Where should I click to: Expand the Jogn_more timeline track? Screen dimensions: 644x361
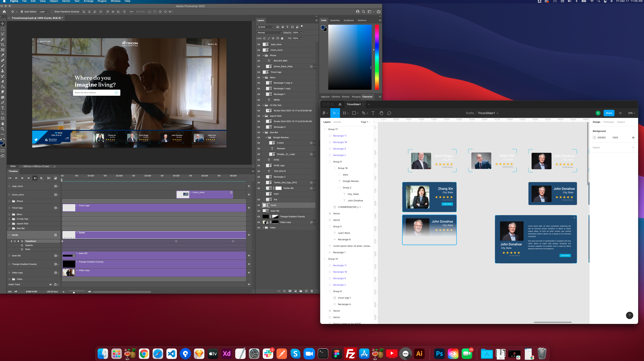pos(9,186)
